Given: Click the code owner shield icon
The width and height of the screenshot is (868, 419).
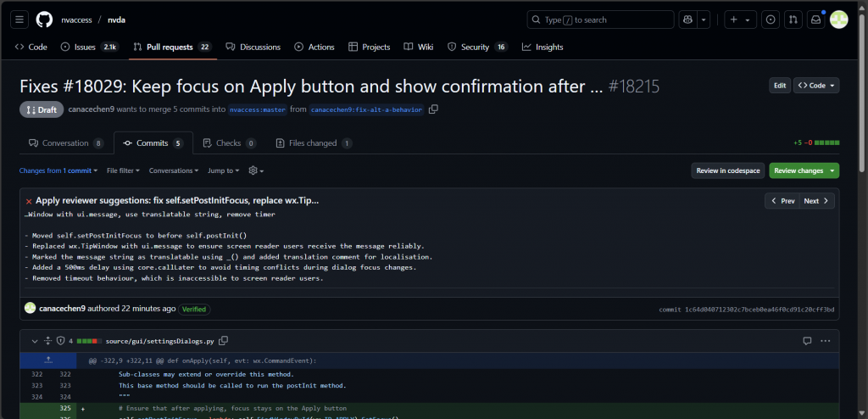Looking at the screenshot, I should click(61, 341).
